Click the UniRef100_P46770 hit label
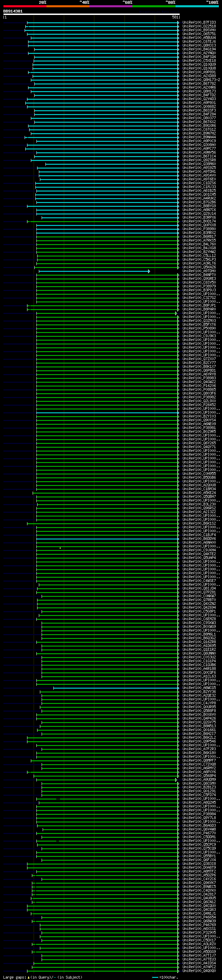The image size is (222, 980). click(199, 833)
